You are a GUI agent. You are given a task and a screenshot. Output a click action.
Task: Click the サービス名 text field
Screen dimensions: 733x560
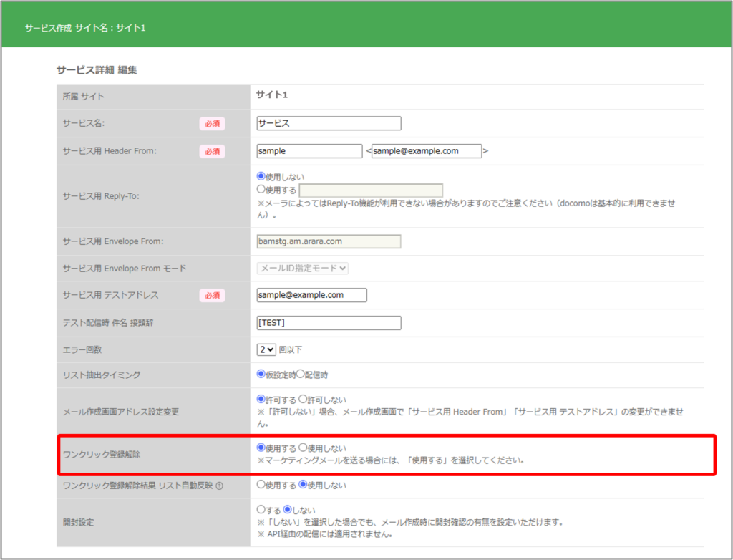click(x=329, y=123)
